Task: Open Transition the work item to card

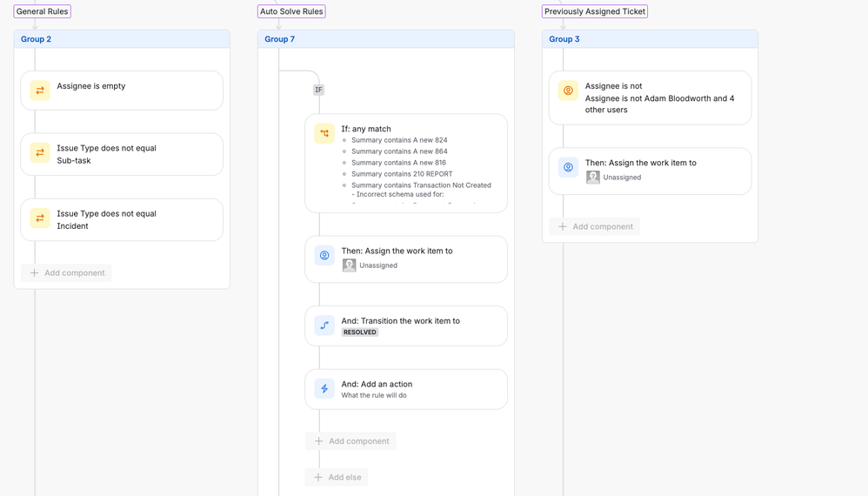Action: [x=406, y=326]
